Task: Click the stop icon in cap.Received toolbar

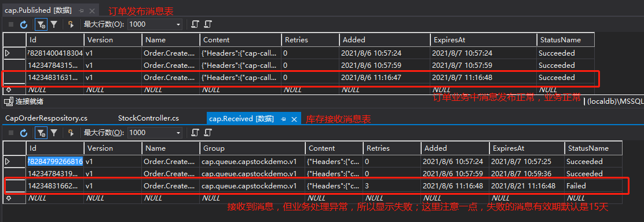Action: click(x=11, y=132)
